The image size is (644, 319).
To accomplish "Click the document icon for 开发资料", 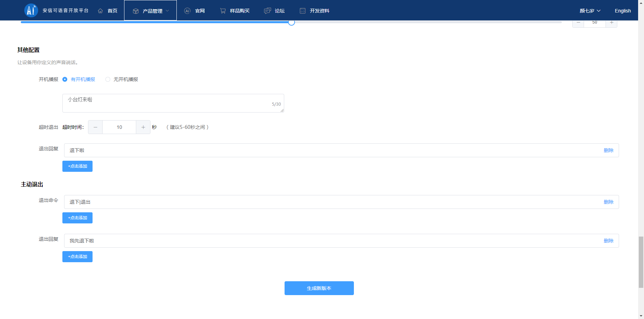I will (303, 11).
